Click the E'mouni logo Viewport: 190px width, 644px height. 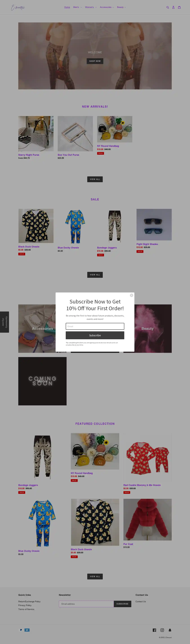tap(18, 7)
